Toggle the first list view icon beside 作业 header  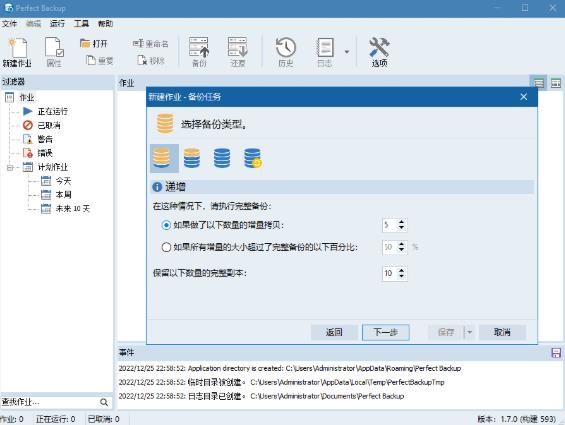[539, 83]
